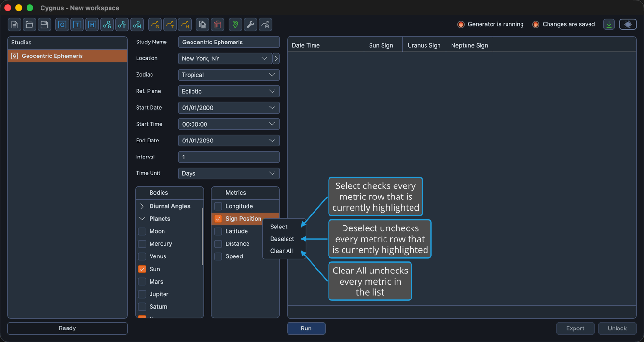Viewport: 644px width, 342px height.
Task: Toggle theme with the sun icon
Action: 628,25
